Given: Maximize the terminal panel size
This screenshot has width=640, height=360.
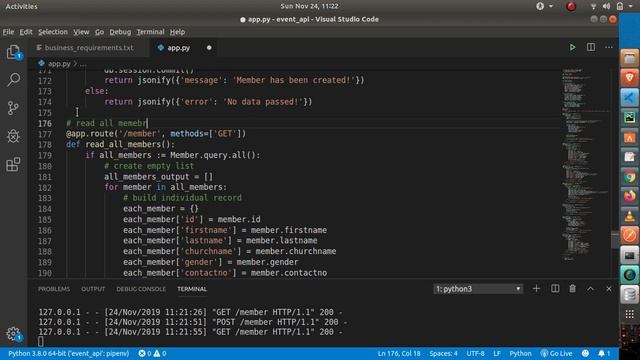Looking at the screenshot, I should tap(591, 289).
